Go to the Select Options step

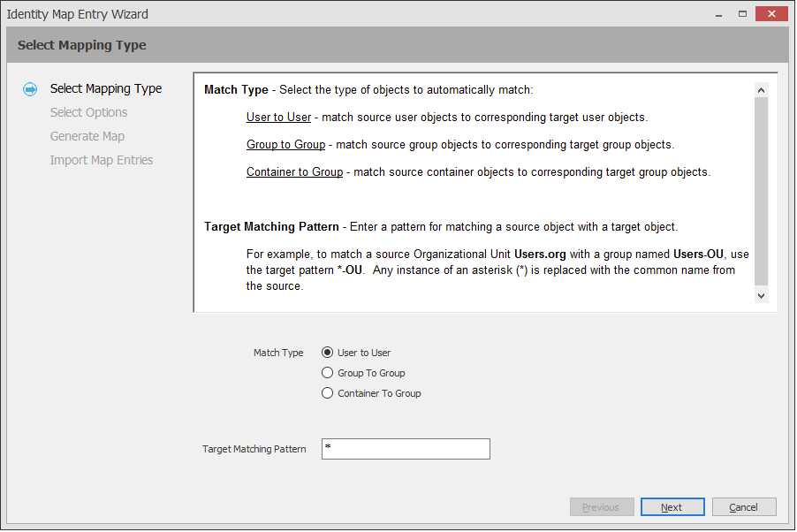(x=88, y=112)
